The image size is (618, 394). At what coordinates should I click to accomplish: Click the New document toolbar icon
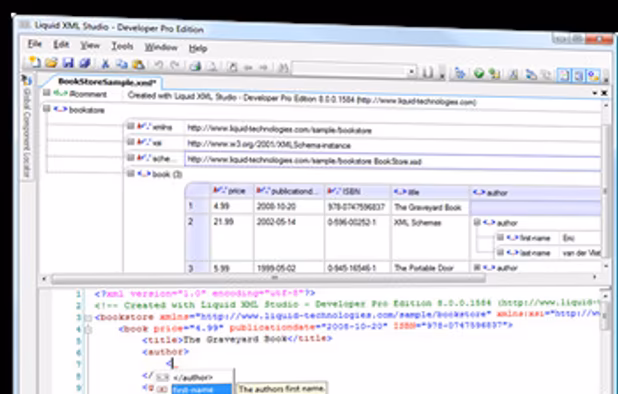[x=35, y=62]
